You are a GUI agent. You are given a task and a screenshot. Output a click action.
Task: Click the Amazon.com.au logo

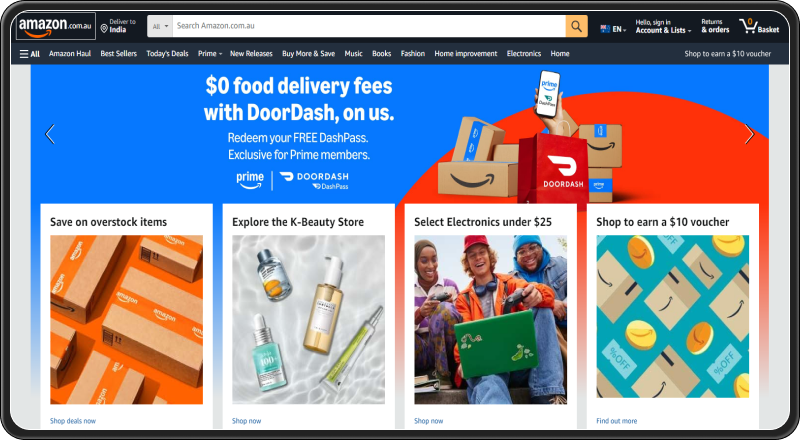(x=56, y=26)
